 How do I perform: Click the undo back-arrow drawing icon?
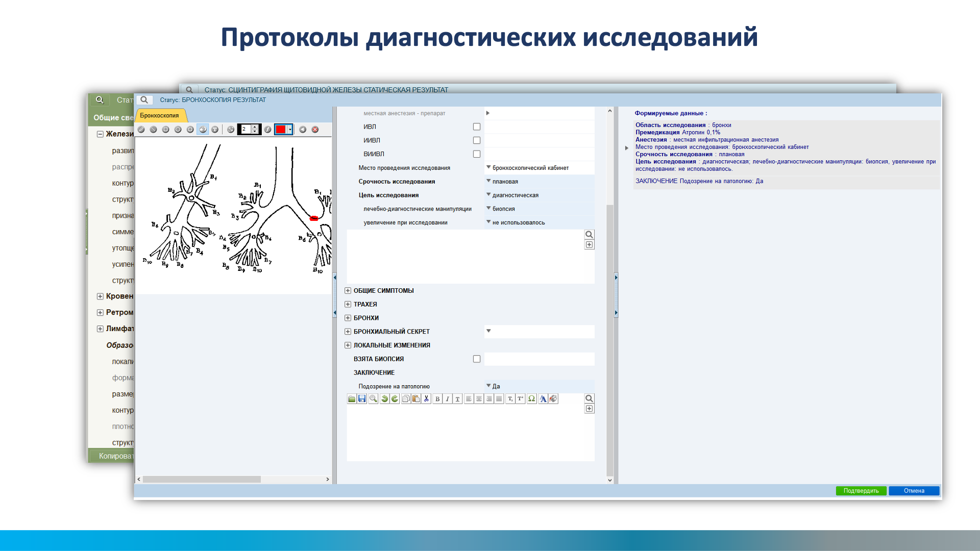[303, 130]
